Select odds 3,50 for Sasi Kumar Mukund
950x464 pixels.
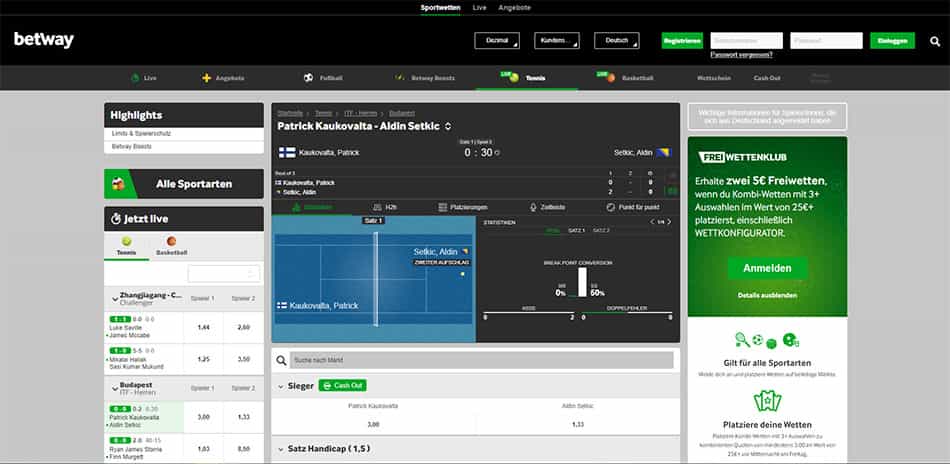[x=244, y=359]
